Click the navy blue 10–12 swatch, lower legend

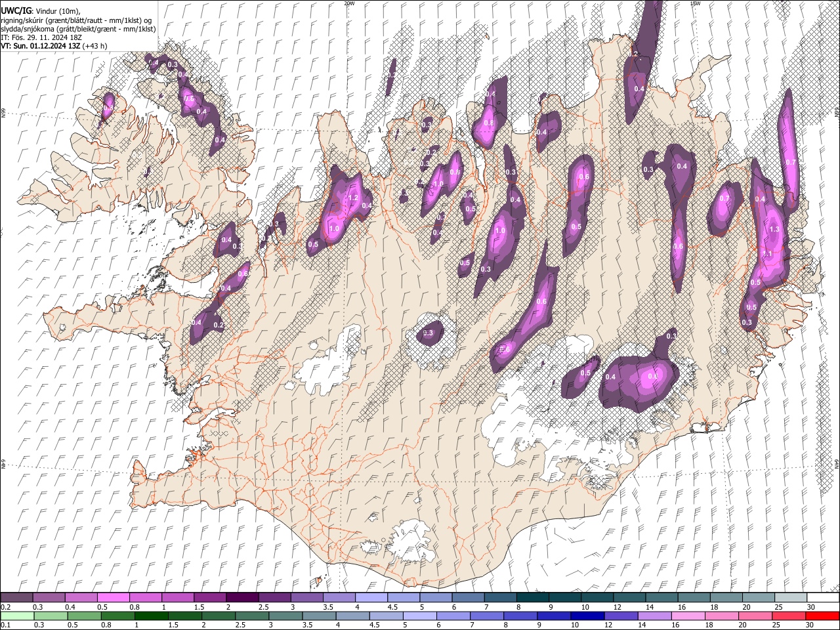click(587, 616)
